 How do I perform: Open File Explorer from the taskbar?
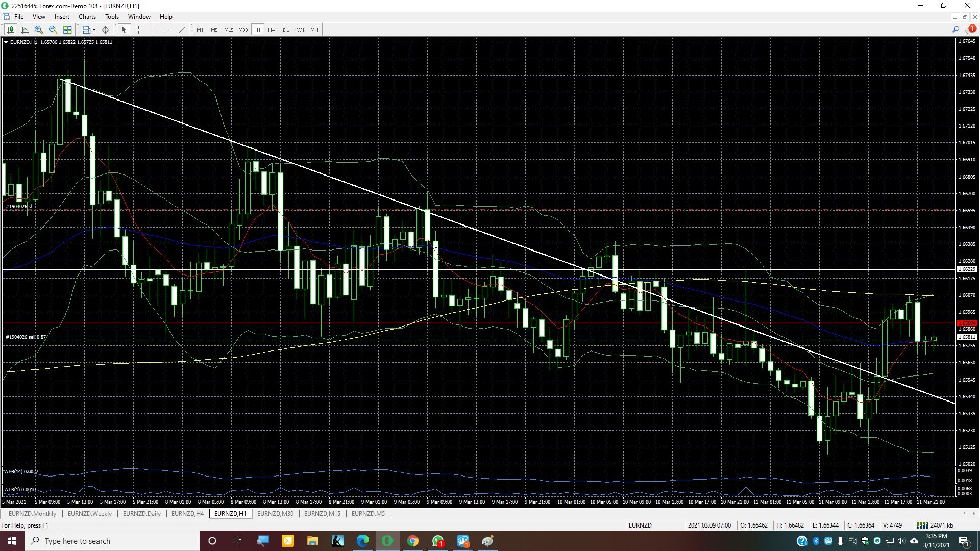[312, 541]
